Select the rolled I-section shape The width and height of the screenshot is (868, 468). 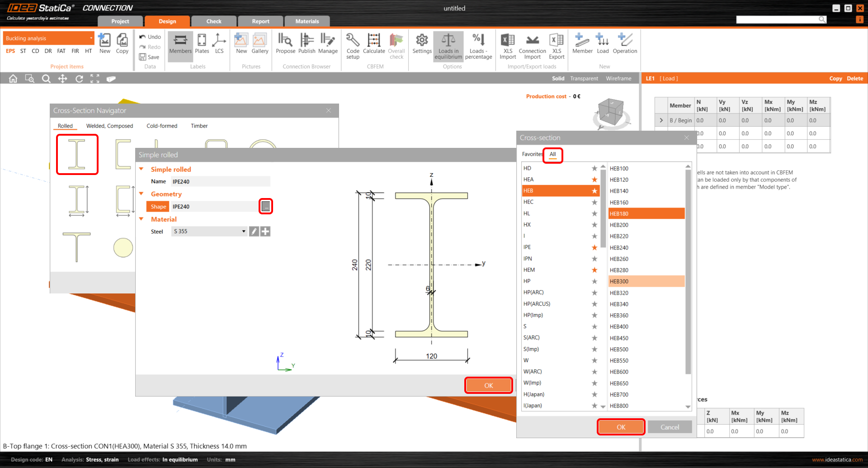(x=77, y=154)
